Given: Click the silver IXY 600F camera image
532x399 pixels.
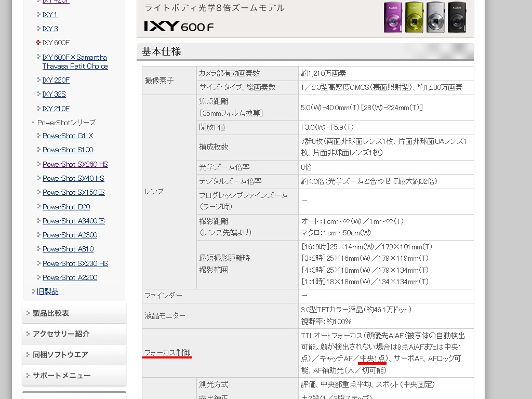Looking at the screenshot, I should (x=435, y=17).
